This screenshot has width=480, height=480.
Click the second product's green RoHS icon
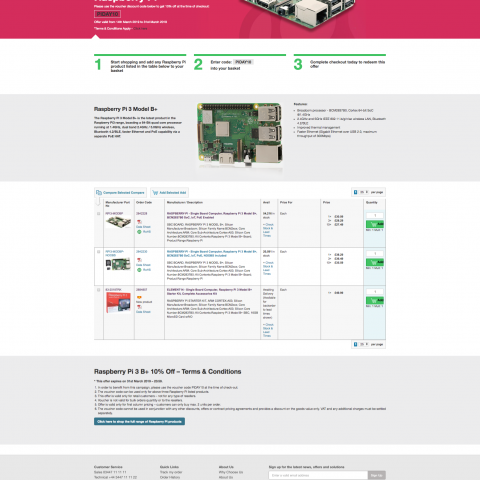[139, 270]
